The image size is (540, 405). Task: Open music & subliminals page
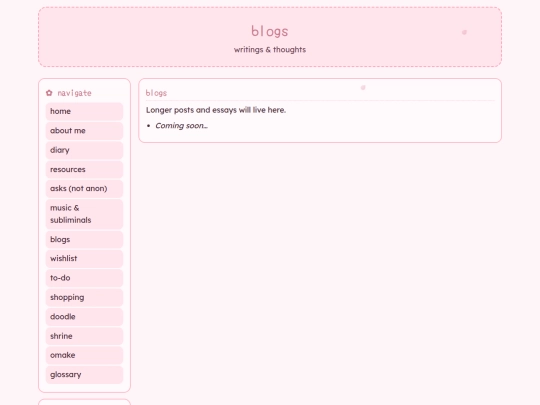[x=84, y=214]
